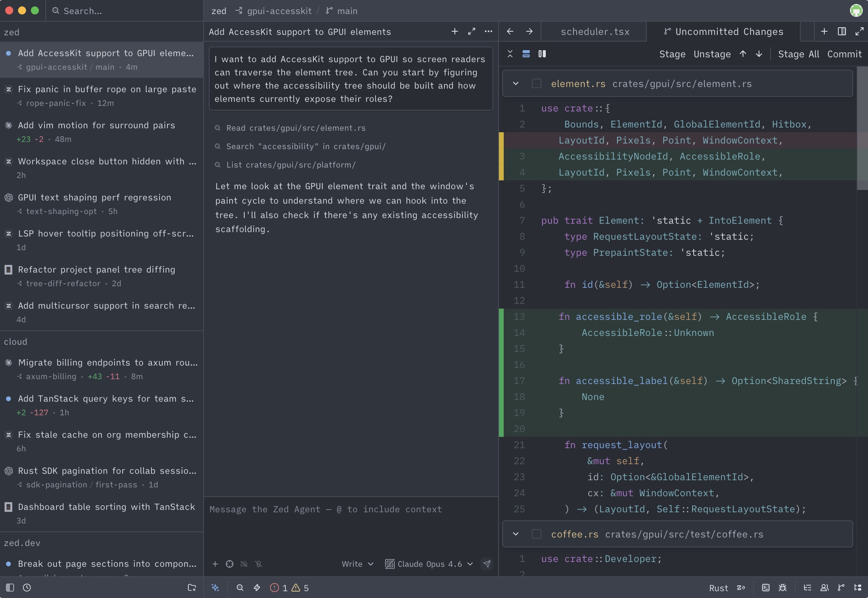Image resolution: width=868 pixels, height=598 pixels.
Task: Click the Stage All button
Action: (798, 54)
